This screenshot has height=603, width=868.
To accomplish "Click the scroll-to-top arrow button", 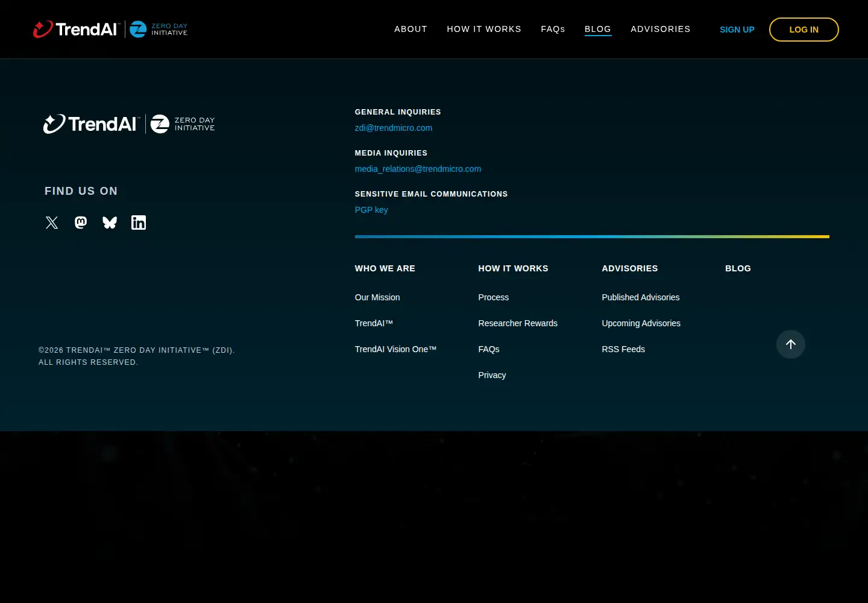I will click(791, 344).
